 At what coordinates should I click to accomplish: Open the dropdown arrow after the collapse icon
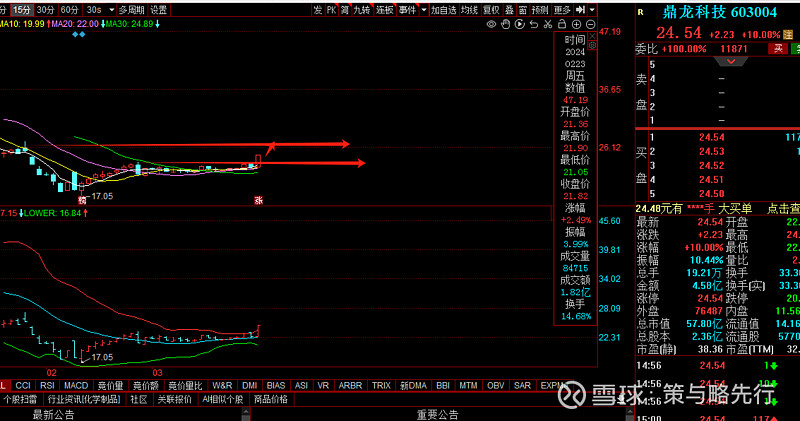coord(592,10)
